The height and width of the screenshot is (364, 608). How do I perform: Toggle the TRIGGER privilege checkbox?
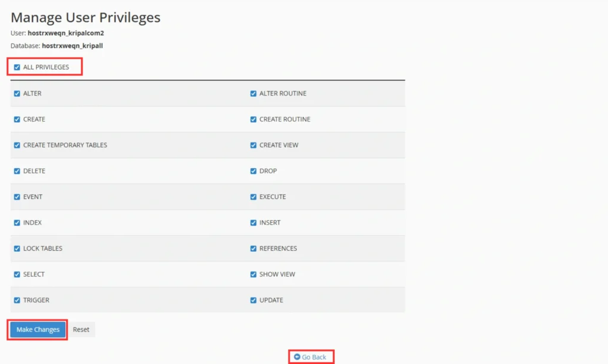17,300
